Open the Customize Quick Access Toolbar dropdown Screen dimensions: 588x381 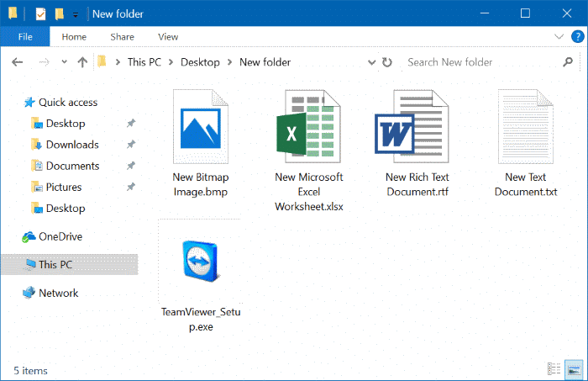point(76,14)
